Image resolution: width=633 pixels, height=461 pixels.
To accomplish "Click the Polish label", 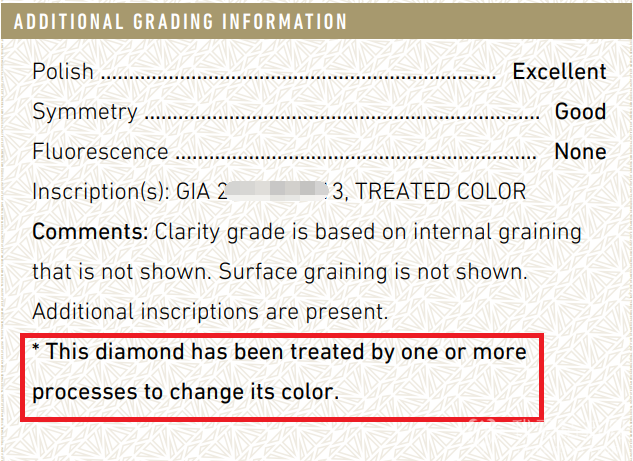I will 63,72.
